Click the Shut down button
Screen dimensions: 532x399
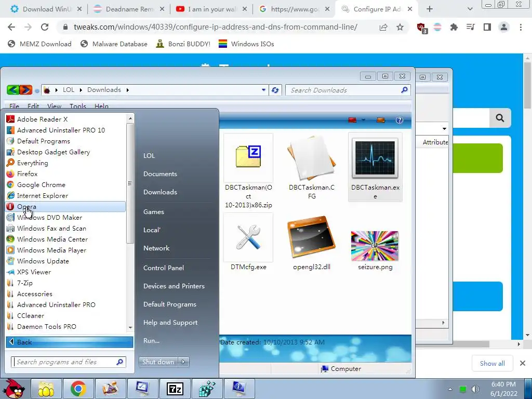(158, 362)
